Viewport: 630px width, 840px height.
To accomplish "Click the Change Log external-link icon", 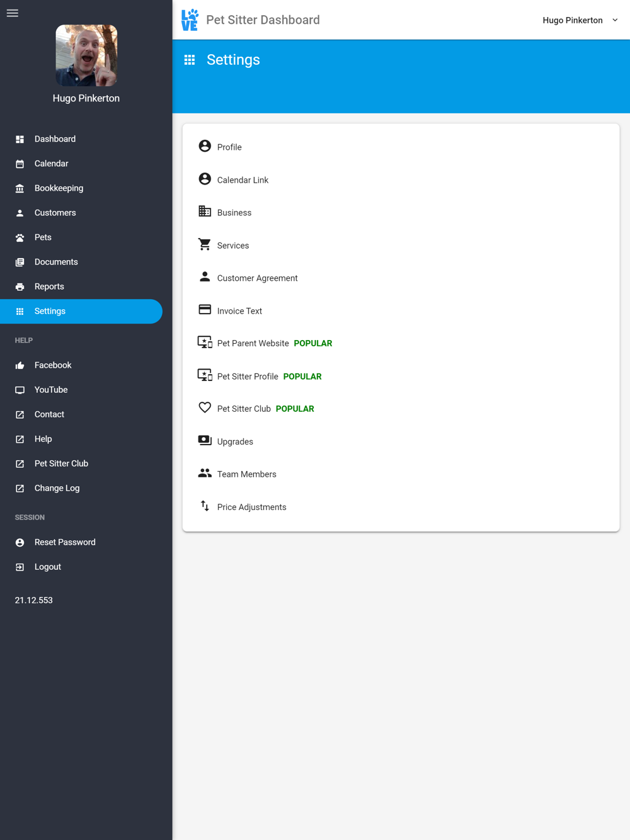I will [20, 488].
